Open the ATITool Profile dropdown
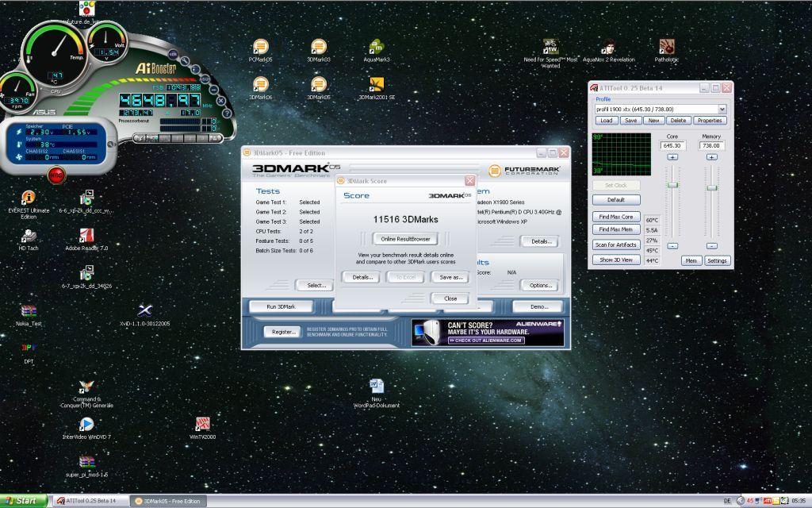Image resolution: width=812 pixels, height=508 pixels. (722, 109)
